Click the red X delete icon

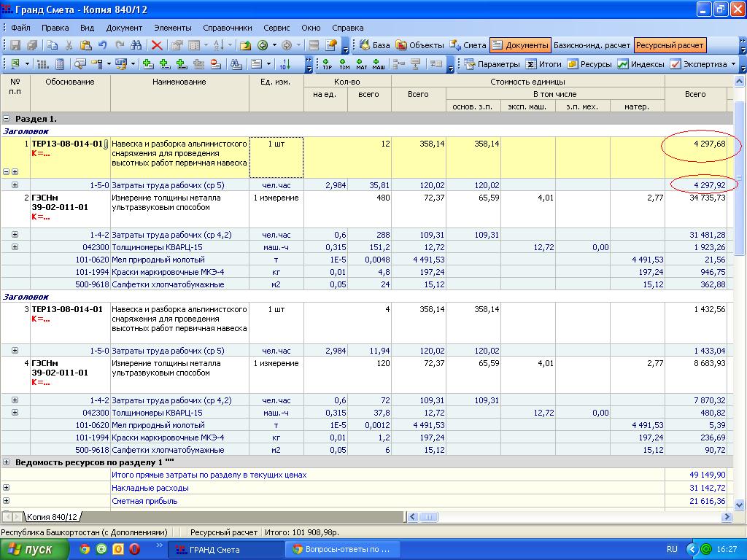(156, 45)
